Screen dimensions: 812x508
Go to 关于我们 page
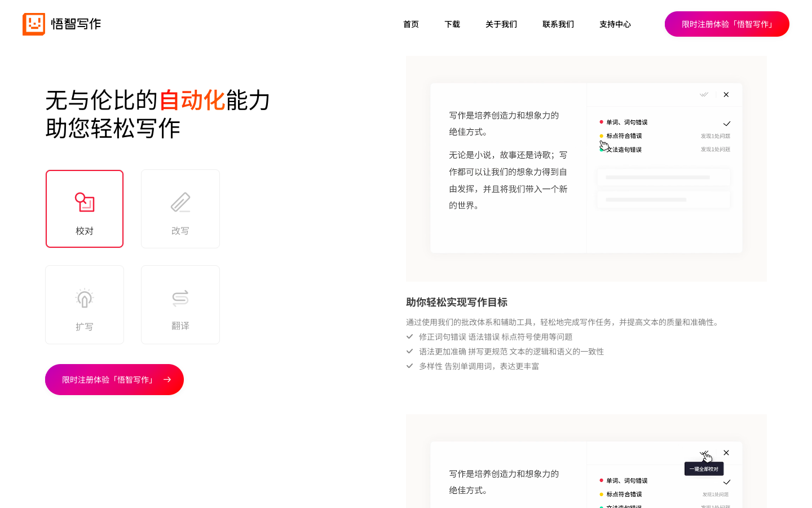(501, 24)
